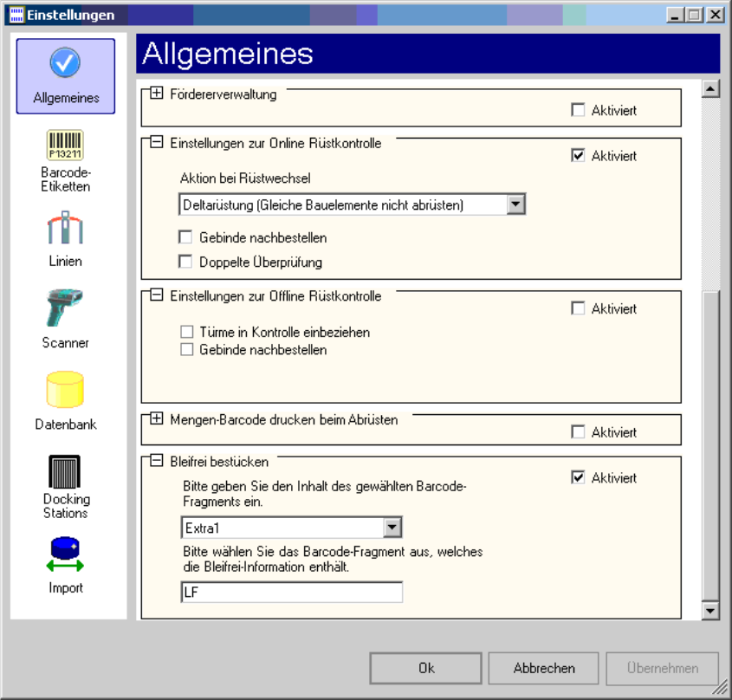Viewport: 732px width, 700px height.
Task: Click the 'Bitte geben Sie den Inhalt' instruction text
Action: pos(325,494)
